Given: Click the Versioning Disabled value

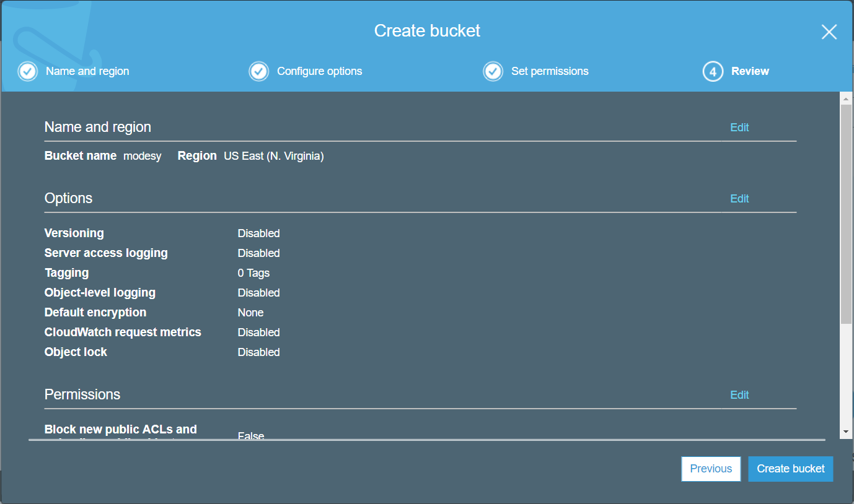Looking at the screenshot, I should 258,233.
